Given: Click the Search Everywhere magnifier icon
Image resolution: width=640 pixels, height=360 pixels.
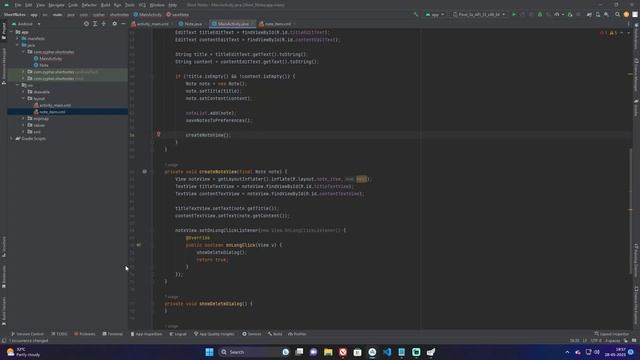Looking at the screenshot, I should click(x=618, y=14).
